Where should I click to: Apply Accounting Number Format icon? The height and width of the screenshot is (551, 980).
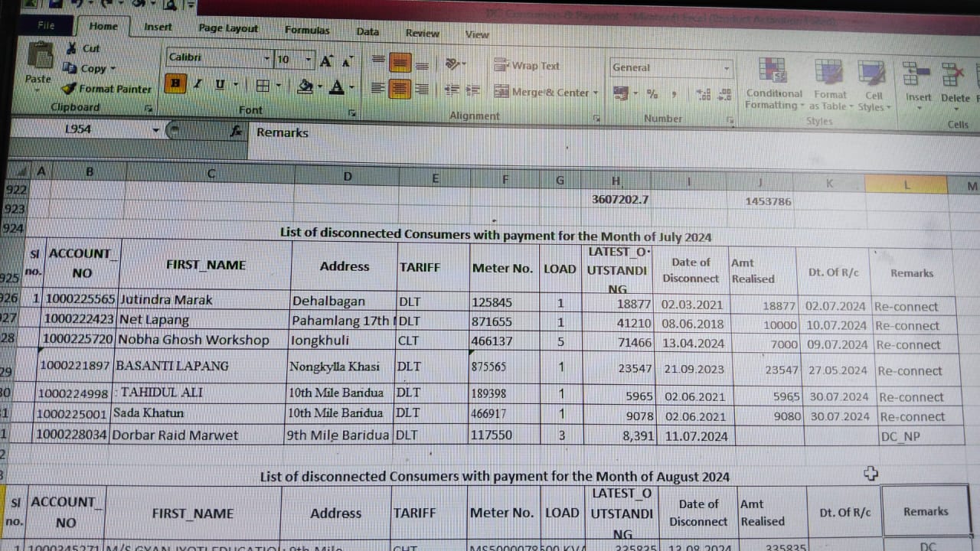point(620,93)
